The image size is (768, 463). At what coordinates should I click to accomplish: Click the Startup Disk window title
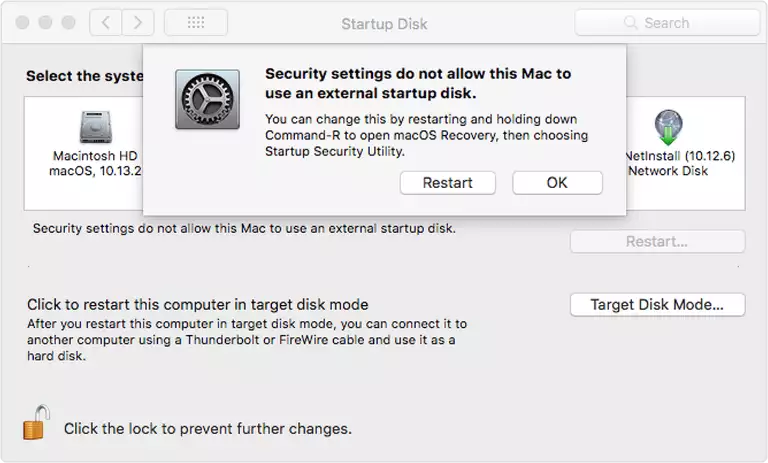point(384,22)
